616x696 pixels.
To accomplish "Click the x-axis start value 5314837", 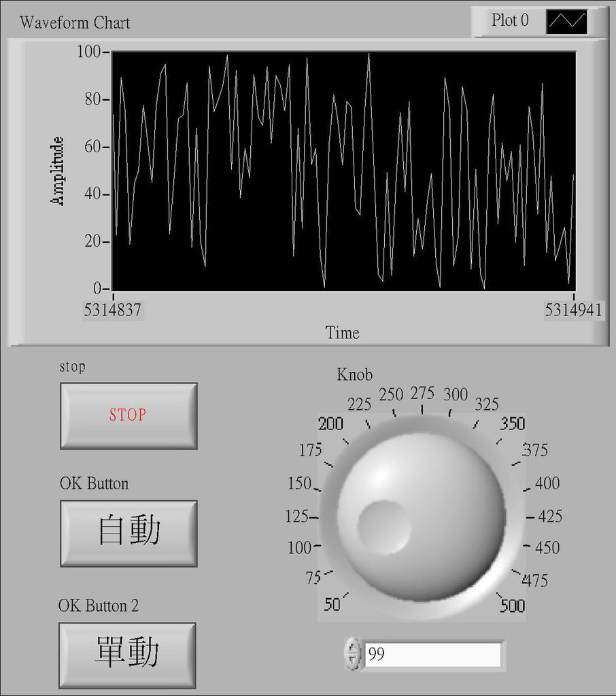I will (113, 310).
